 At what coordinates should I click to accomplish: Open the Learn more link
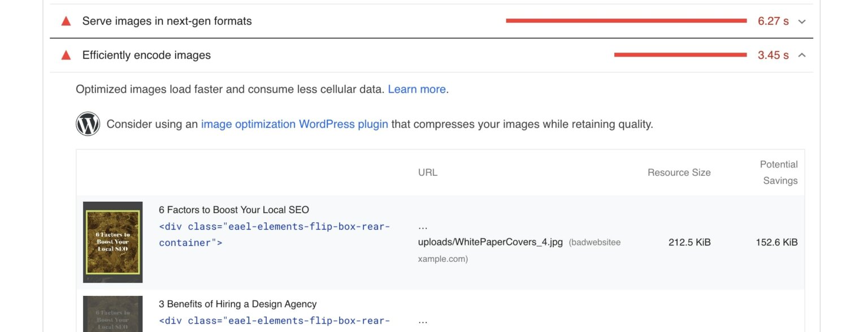pos(416,89)
